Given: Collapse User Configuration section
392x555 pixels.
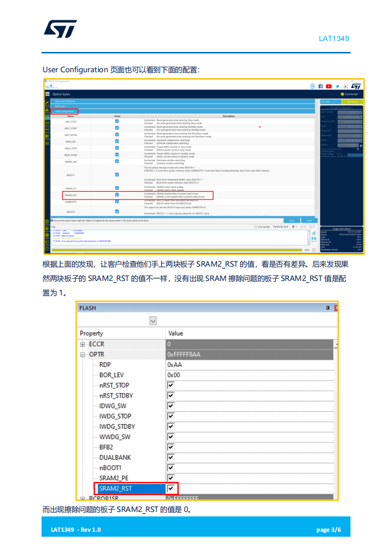Looking at the screenshot, I should click(x=183, y=111).
